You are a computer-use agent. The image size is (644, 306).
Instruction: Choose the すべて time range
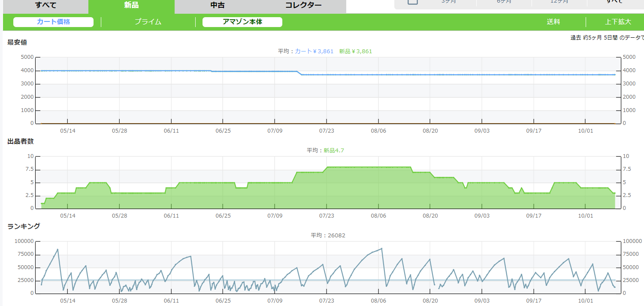point(614,2)
